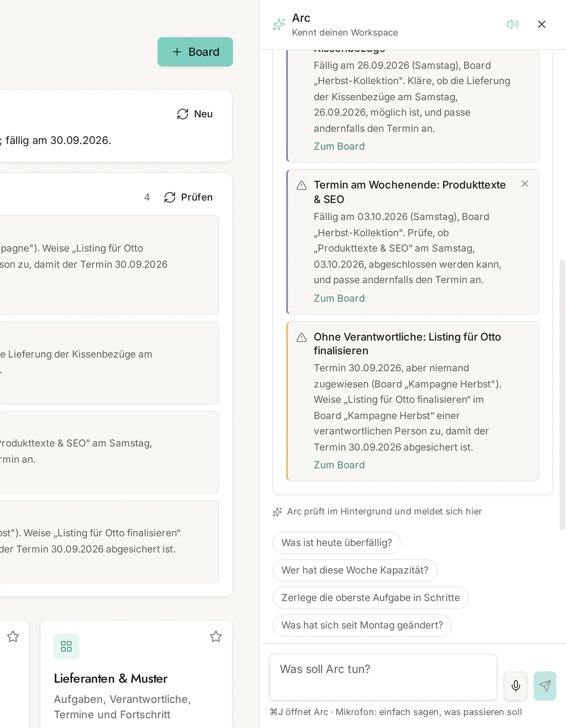Star the Lieferanten & Muster board
Image resolution: width=566 pixels, height=728 pixels.
(216, 637)
